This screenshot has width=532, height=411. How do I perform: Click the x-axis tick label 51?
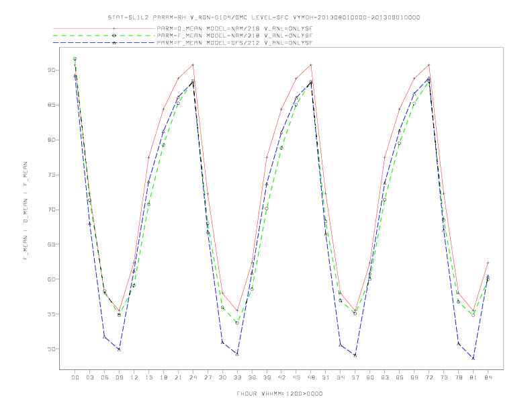tap(326, 377)
